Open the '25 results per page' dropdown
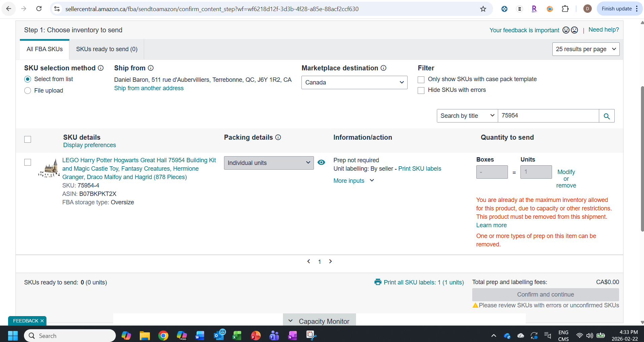This screenshot has height=342, width=644. tap(586, 49)
